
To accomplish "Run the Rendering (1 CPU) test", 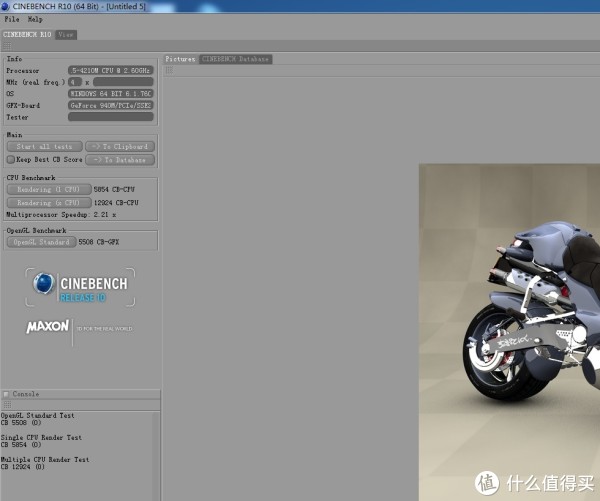I will [x=49, y=189].
